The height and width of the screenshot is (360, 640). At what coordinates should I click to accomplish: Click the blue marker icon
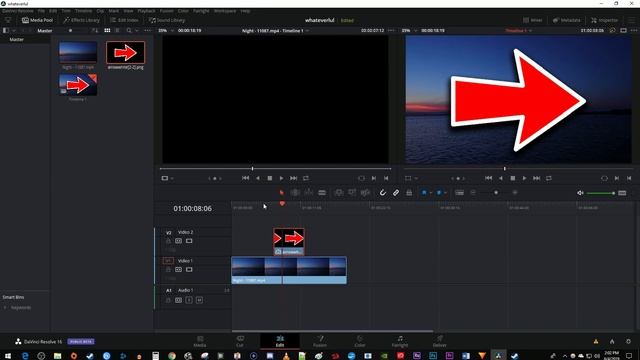(x=439, y=193)
